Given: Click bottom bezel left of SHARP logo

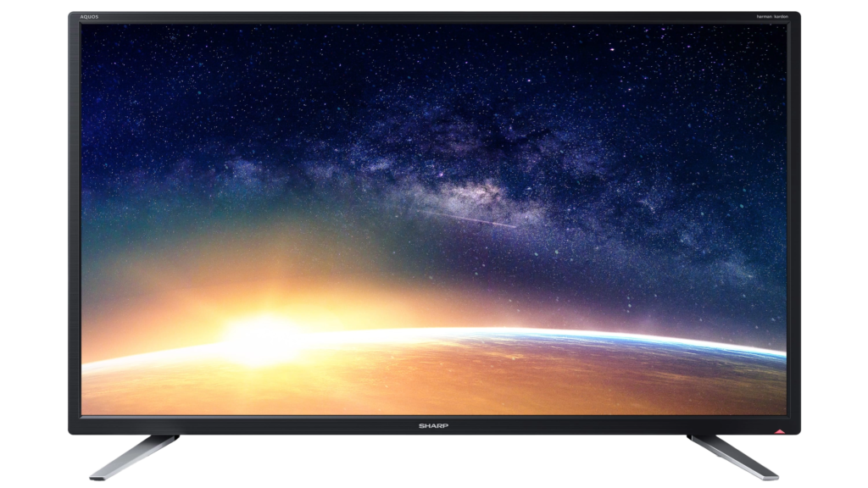Looking at the screenshot, I should click(x=254, y=424).
